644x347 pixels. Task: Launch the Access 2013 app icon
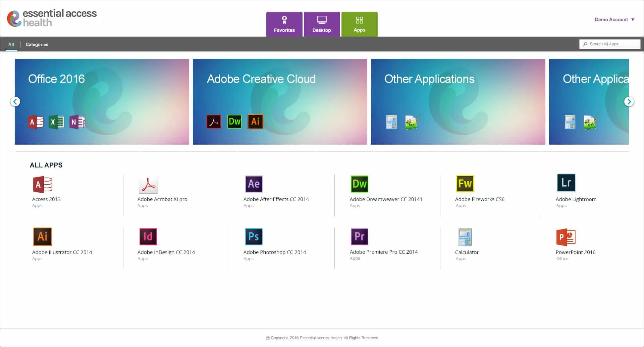coord(43,184)
